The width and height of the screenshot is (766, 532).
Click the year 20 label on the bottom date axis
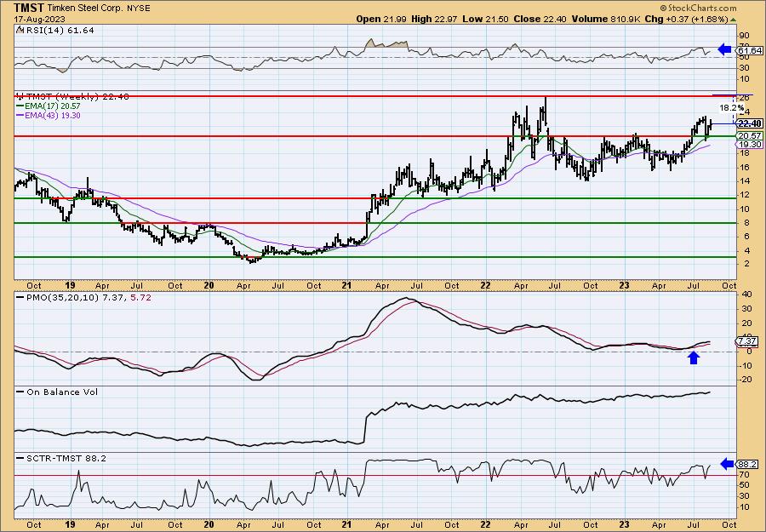(x=209, y=524)
